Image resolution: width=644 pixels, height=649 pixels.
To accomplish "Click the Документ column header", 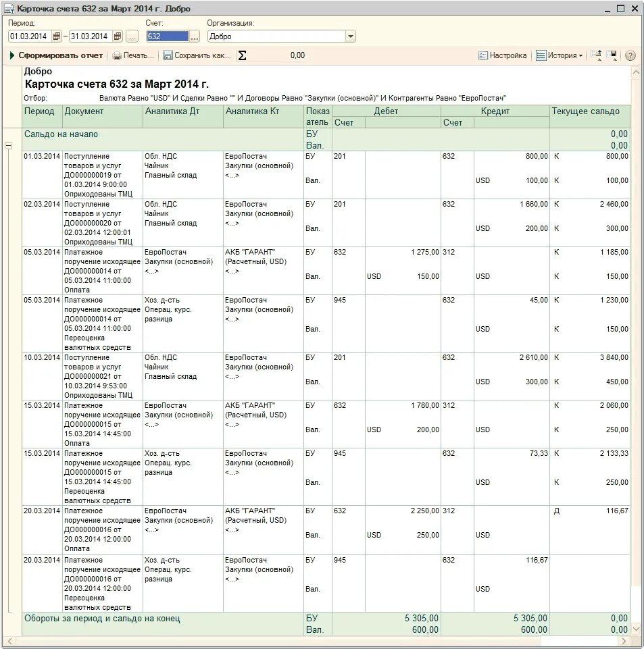I will pyautogui.click(x=102, y=116).
